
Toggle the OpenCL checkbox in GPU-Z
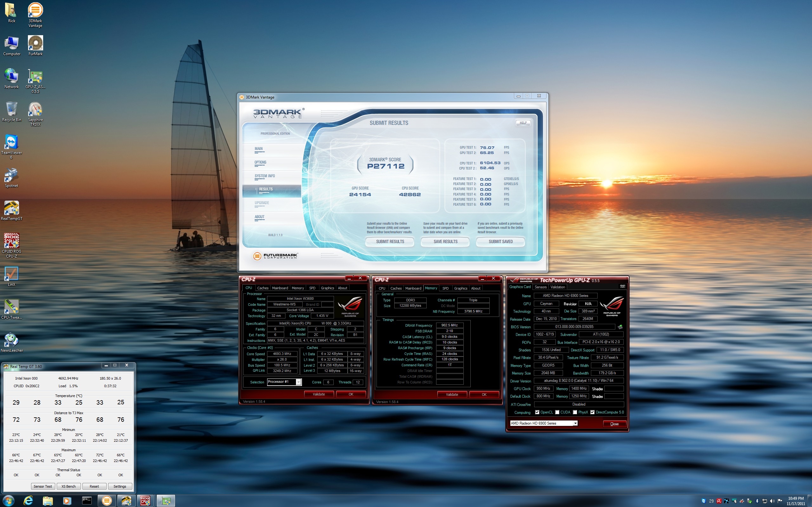(x=537, y=412)
